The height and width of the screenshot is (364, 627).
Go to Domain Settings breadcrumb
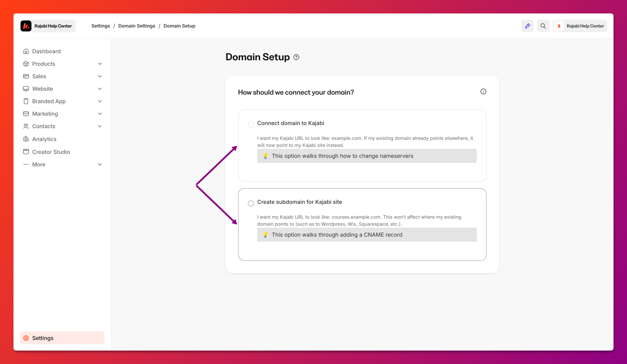click(137, 26)
